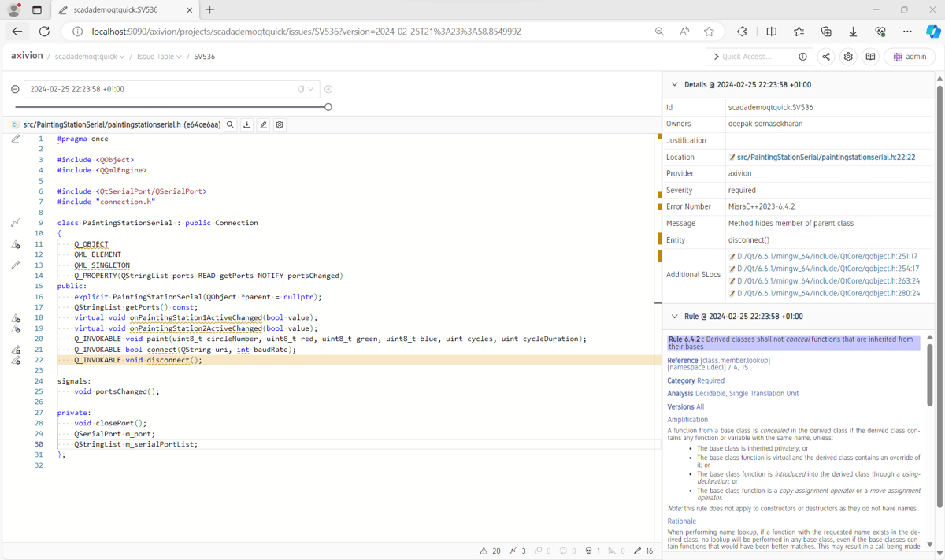Click the warning marker icon on line 22

pyautogui.click(x=16, y=360)
